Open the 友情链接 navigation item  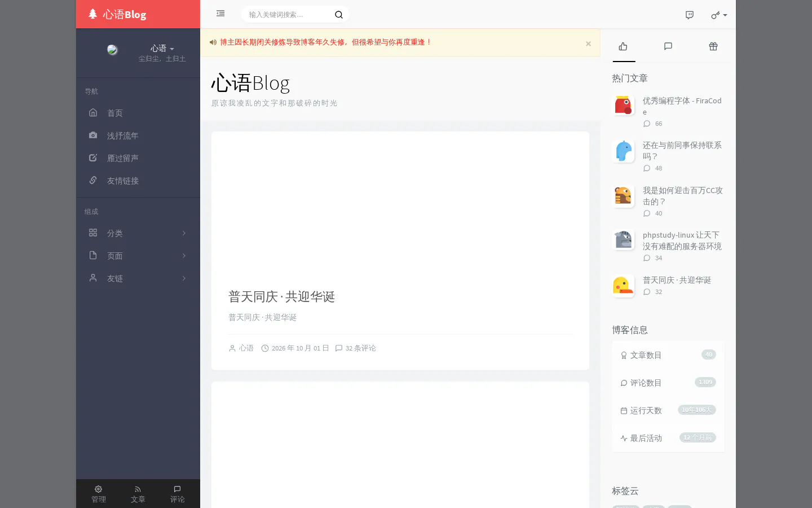coord(138,181)
